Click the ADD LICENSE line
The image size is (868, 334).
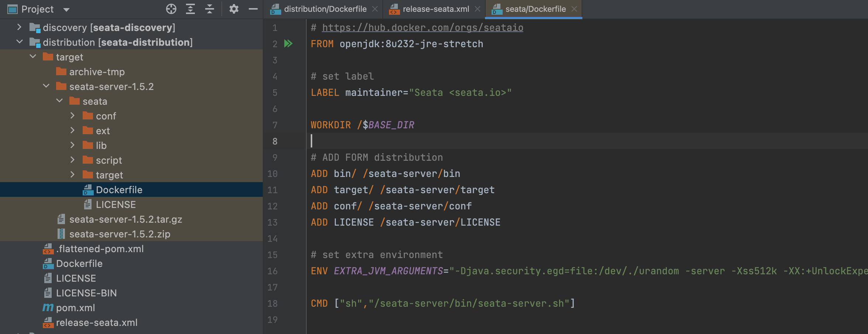(406, 222)
